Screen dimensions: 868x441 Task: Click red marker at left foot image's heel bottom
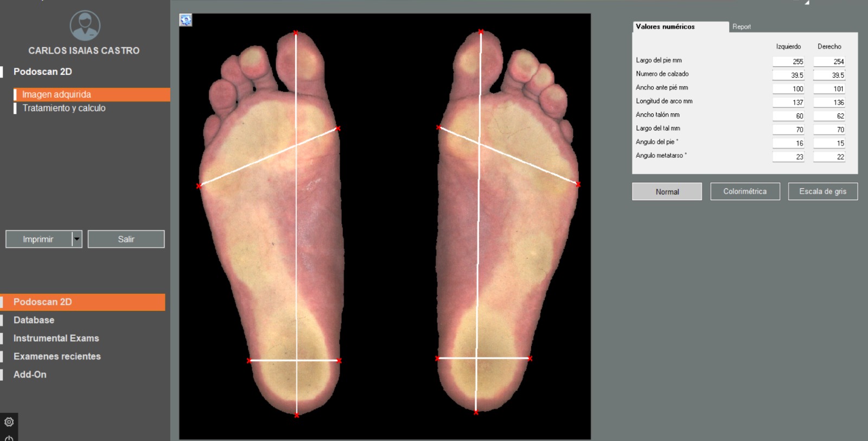click(297, 415)
